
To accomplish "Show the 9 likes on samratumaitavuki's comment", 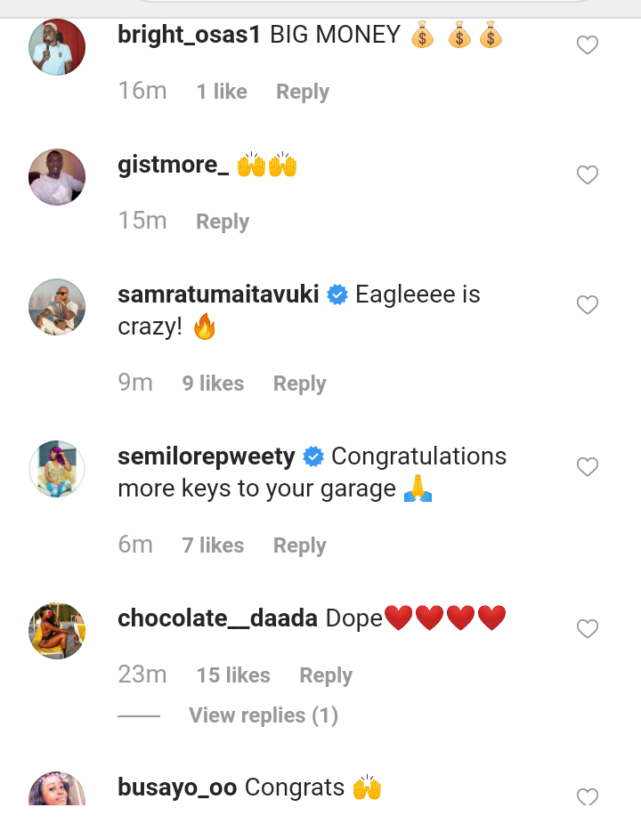I will point(213,384).
